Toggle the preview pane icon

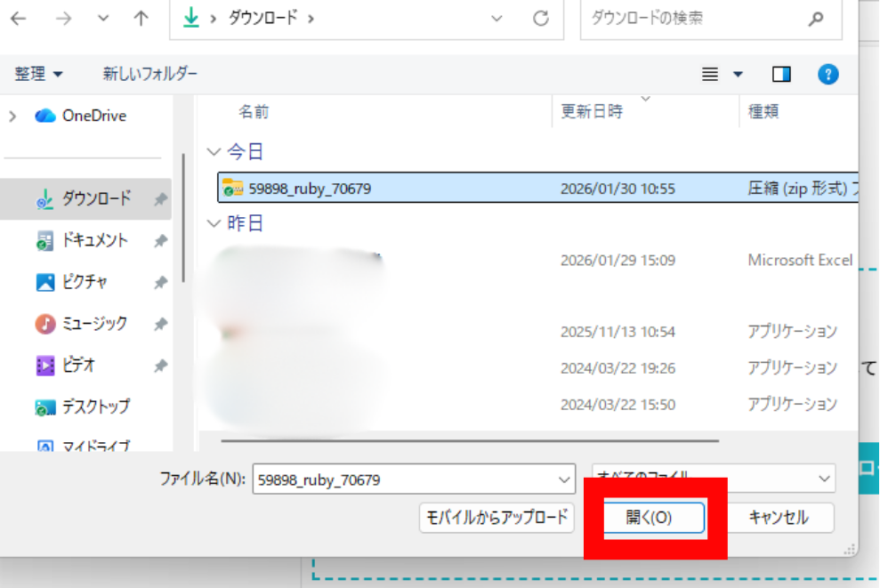[781, 74]
